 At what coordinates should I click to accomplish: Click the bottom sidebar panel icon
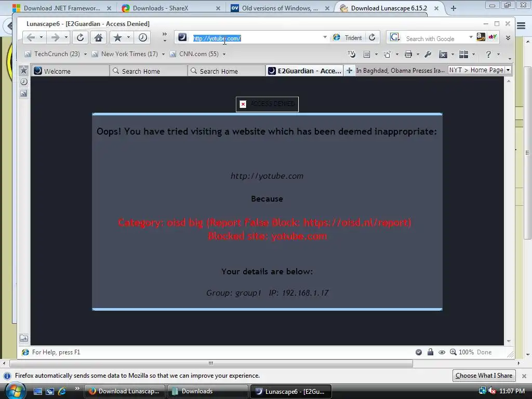point(24,338)
